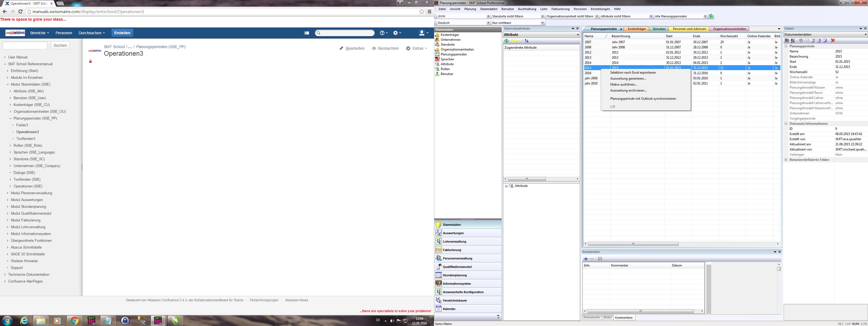Open the Dokumentendaten dropdown
This screenshot has height=326, width=868.
coord(865,35)
